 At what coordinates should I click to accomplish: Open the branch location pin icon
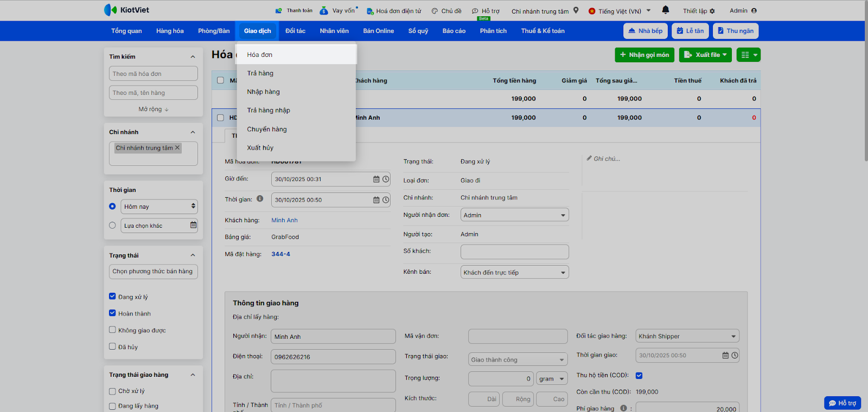pyautogui.click(x=576, y=10)
